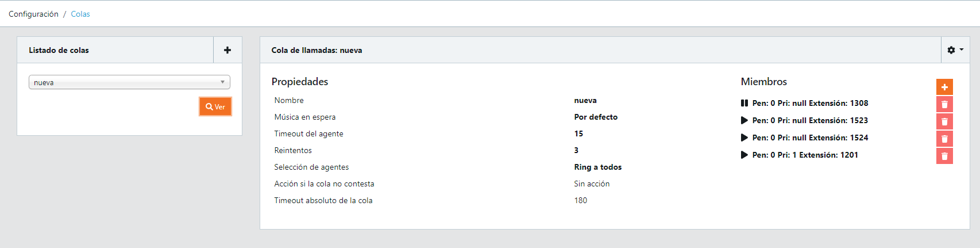Add a new member with orange plus
This screenshot has height=248, width=980.
point(944,87)
